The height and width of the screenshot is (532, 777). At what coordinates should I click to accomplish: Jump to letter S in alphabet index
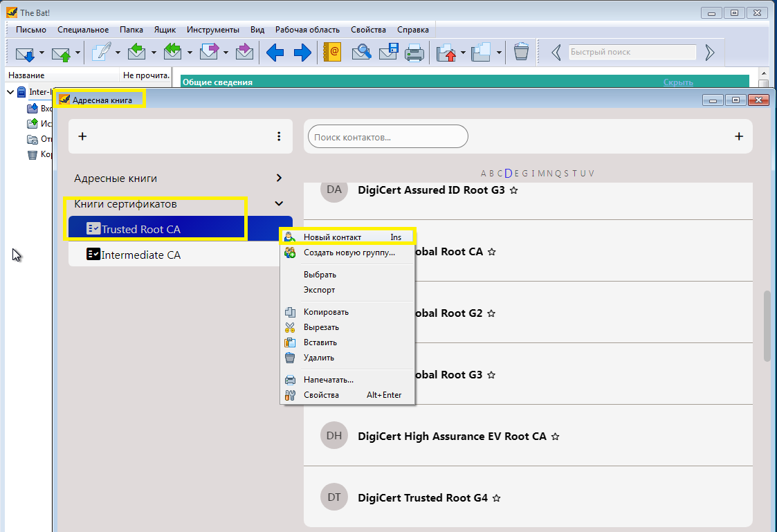point(567,174)
